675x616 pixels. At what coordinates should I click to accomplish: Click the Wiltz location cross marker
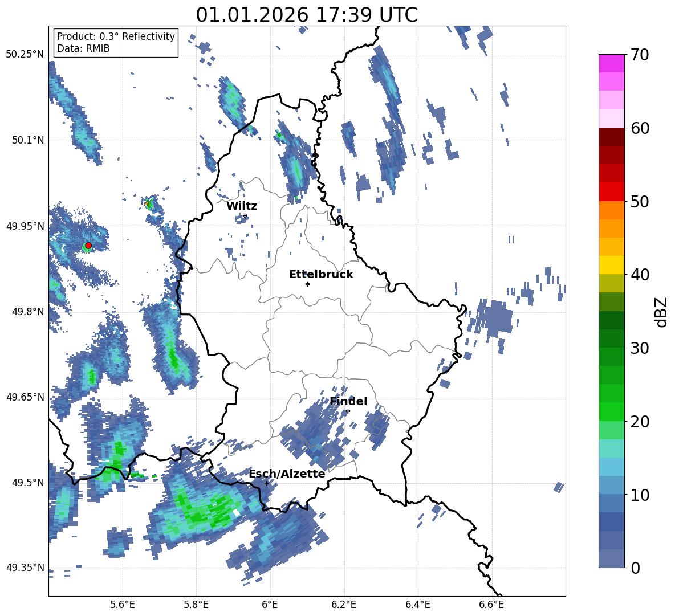coord(245,216)
